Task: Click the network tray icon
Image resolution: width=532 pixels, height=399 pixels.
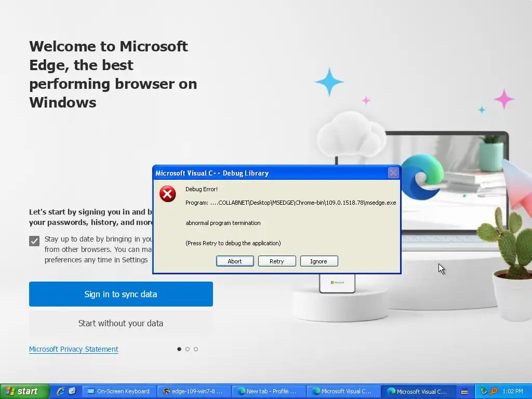Action: tap(484, 392)
